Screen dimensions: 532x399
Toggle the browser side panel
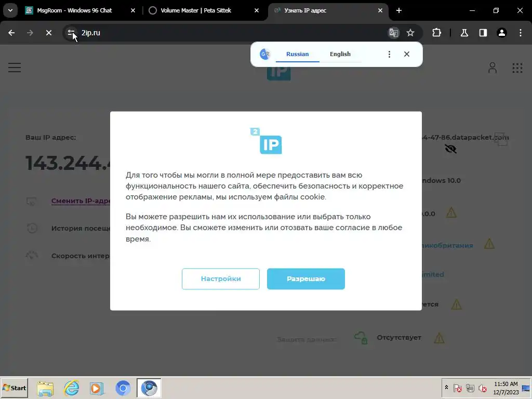[483, 33]
